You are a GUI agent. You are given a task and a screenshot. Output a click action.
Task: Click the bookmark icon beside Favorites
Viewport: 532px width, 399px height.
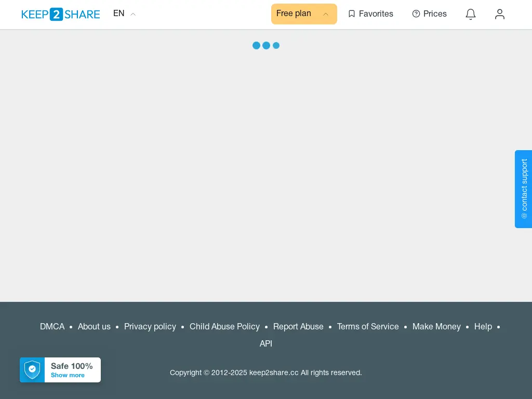tap(352, 14)
